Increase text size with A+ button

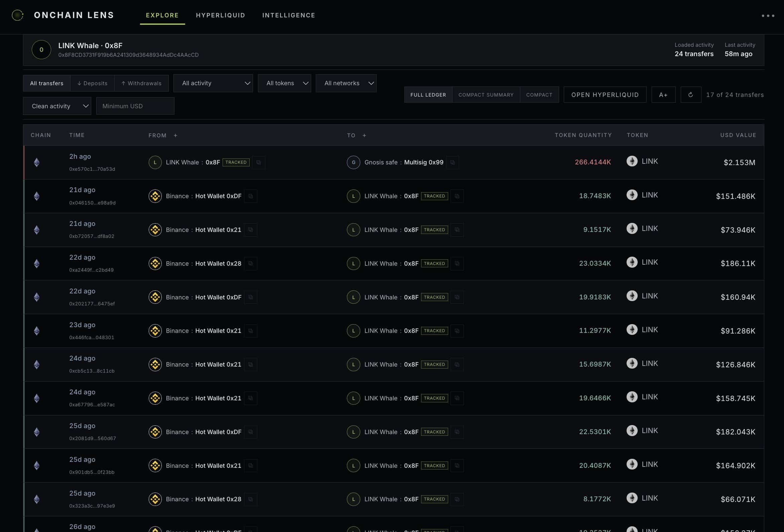pyautogui.click(x=663, y=95)
